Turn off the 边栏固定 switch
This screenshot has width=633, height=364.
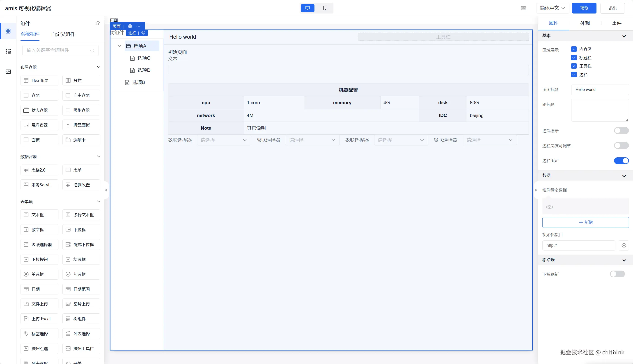pyautogui.click(x=621, y=161)
